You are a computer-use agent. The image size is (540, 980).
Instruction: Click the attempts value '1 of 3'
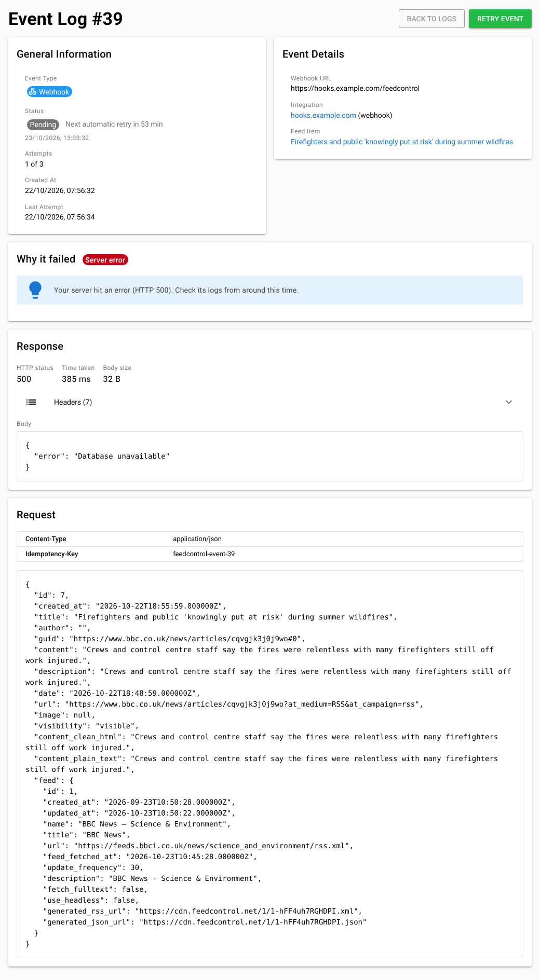[x=34, y=164]
